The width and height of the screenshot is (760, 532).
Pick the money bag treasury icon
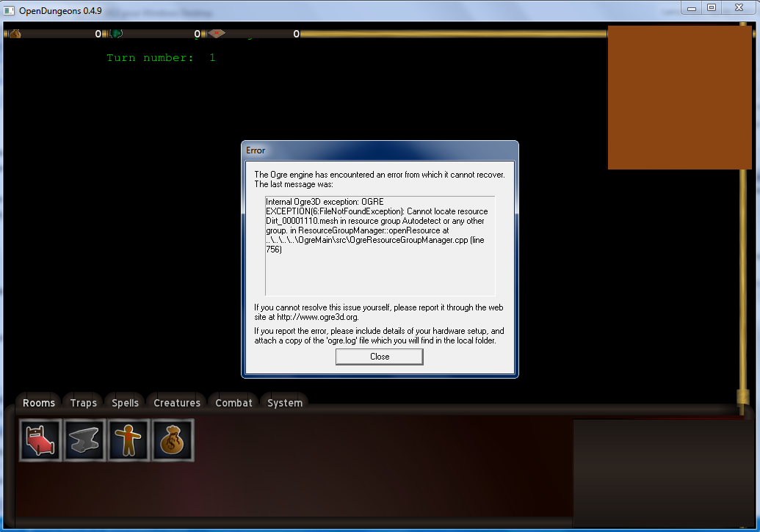pyautogui.click(x=173, y=440)
